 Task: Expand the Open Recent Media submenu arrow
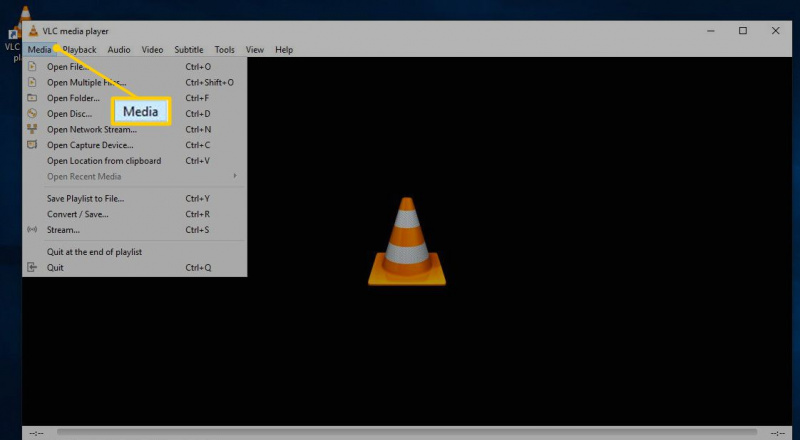coord(235,176)
